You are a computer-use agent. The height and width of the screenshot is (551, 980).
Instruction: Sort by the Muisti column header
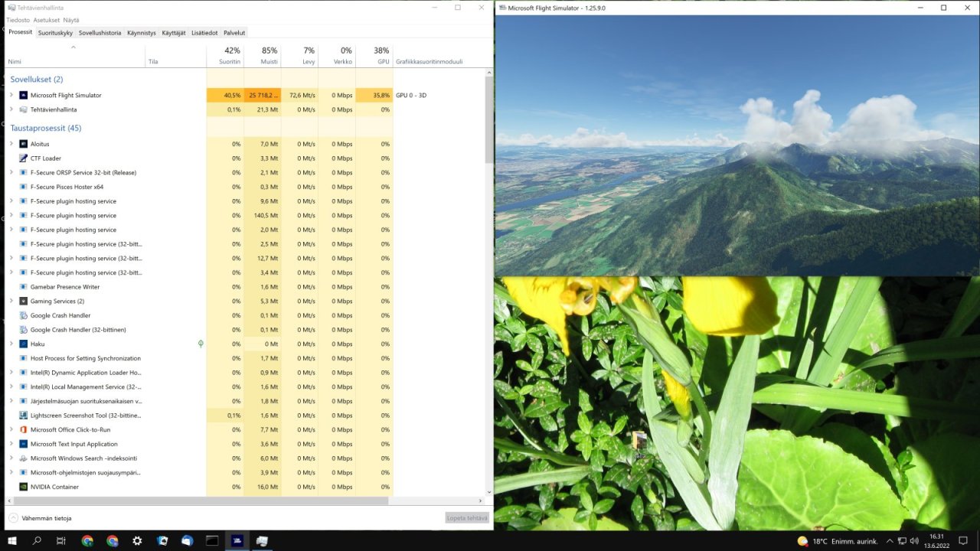click(263, 56)
